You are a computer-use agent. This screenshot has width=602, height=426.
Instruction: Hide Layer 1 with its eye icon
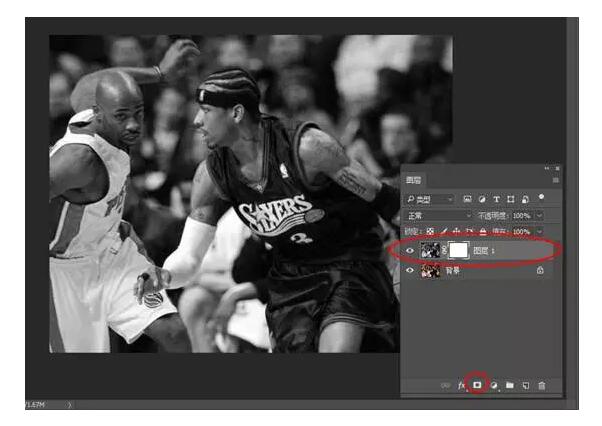(410, 251)
